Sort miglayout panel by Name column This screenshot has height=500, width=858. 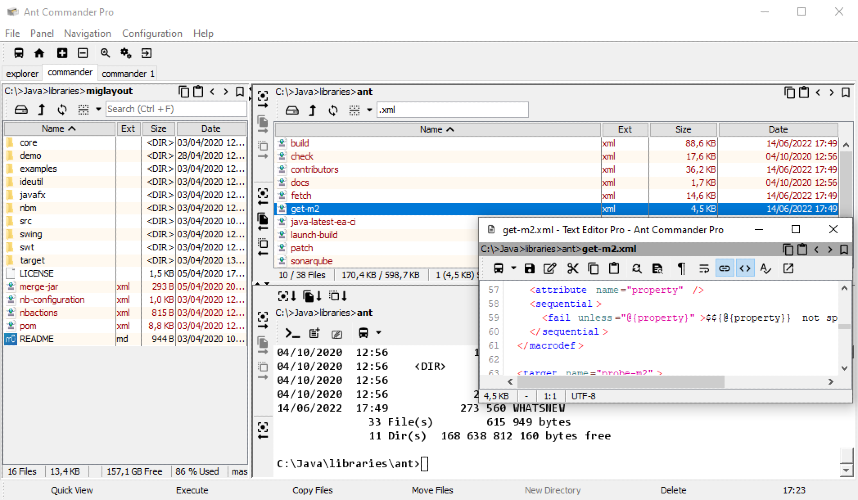59,129
